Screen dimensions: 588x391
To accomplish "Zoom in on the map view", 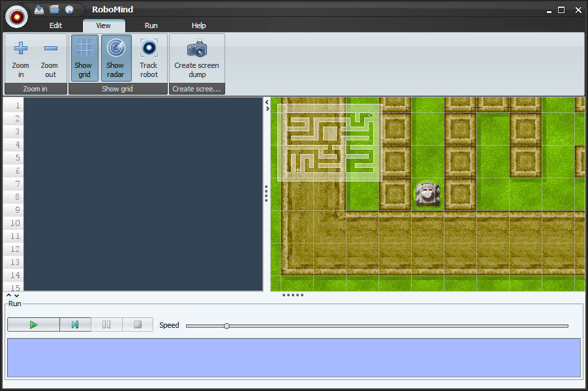I will pos(21,59).
